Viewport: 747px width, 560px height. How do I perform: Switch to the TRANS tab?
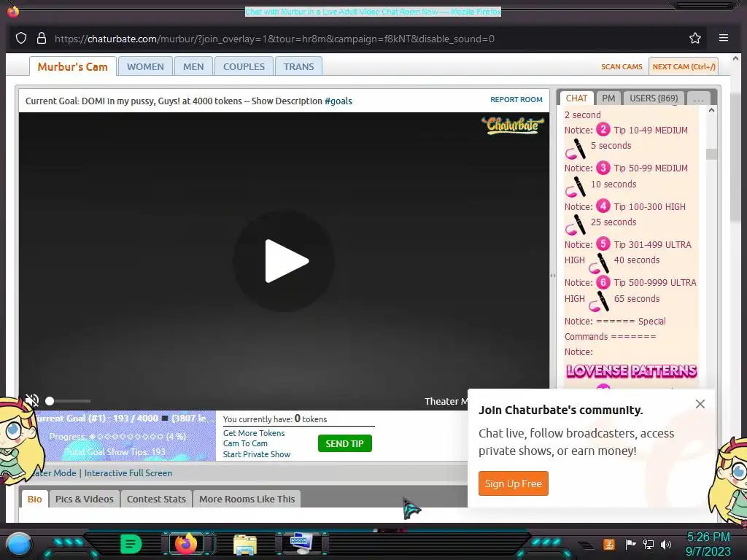(x=298, y=66)
